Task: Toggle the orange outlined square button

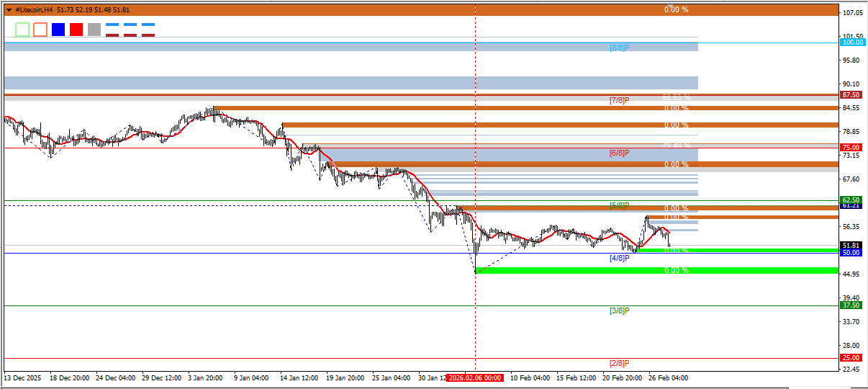Action: [x=40, y=30]
